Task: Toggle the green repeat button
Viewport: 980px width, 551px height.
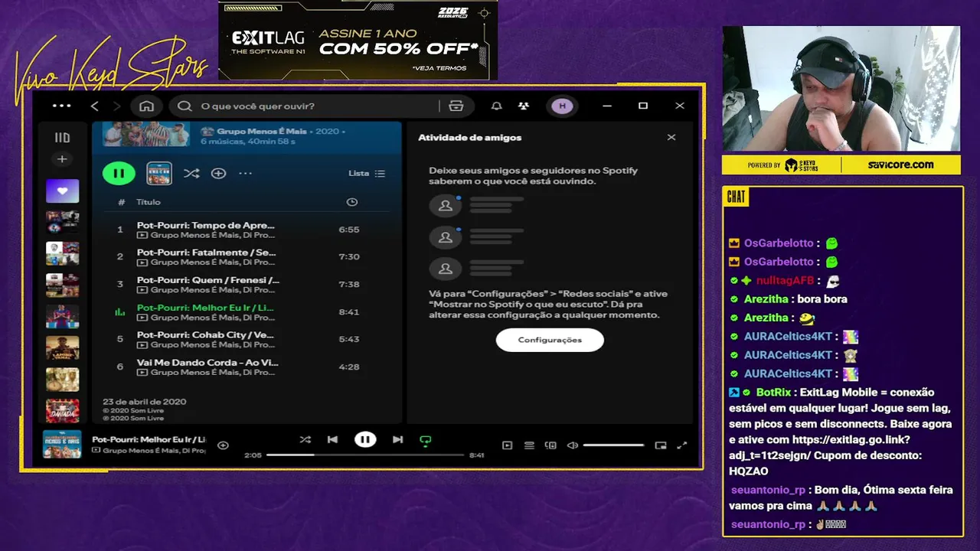Action: (426, 440)
